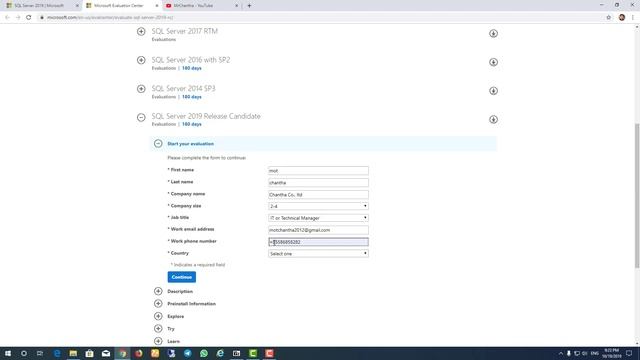Click the Work phone number field
The width and height of the screenshot is (640, 360).
[318, 242]
